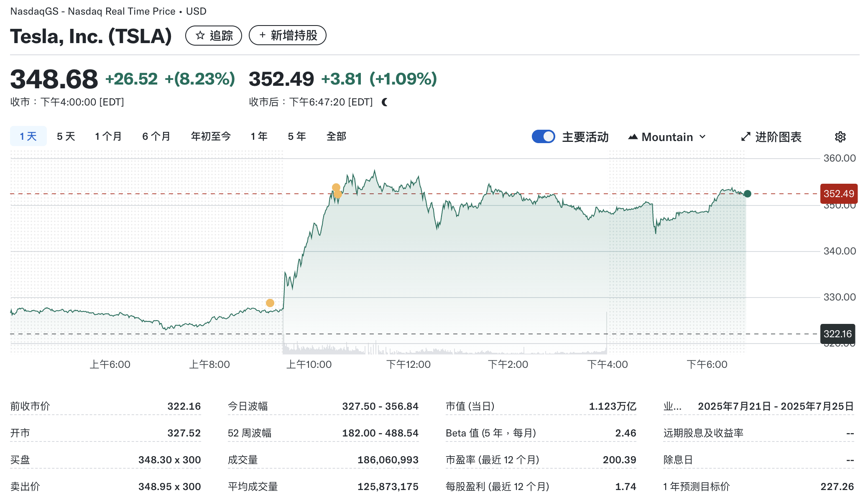This screenshot has width=868, height=503.
Task: Click the Mountain chart type icon
Action: tap(633, 137)
